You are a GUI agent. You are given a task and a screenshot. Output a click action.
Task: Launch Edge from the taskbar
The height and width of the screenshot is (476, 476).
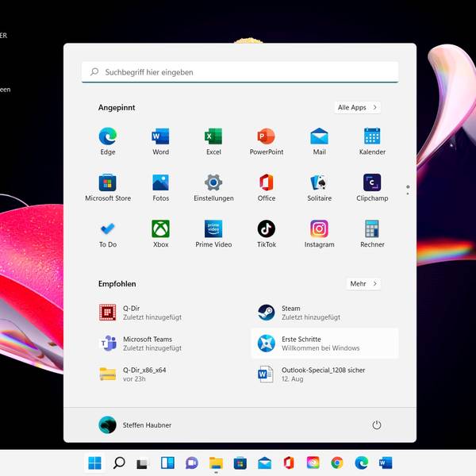(362, 463)
